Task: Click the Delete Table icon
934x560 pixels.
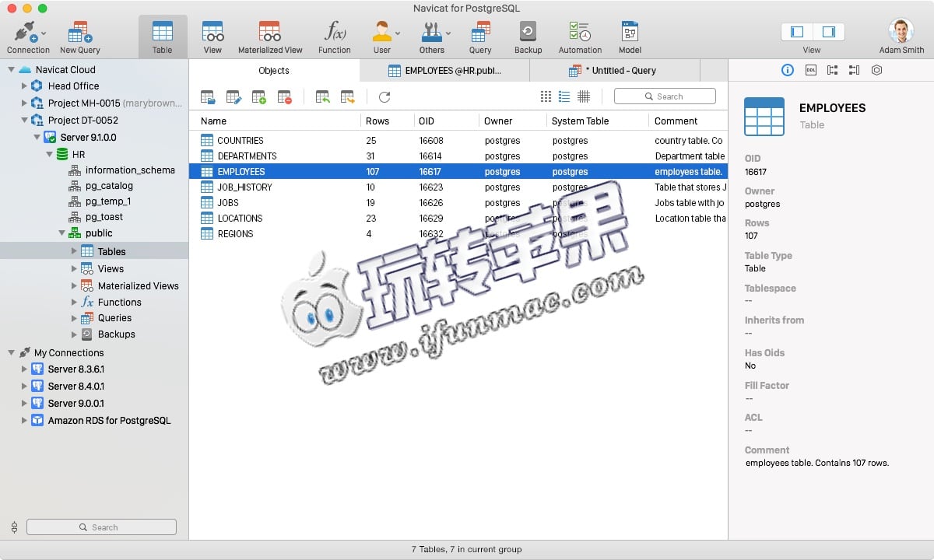Action: pos(285,97)
